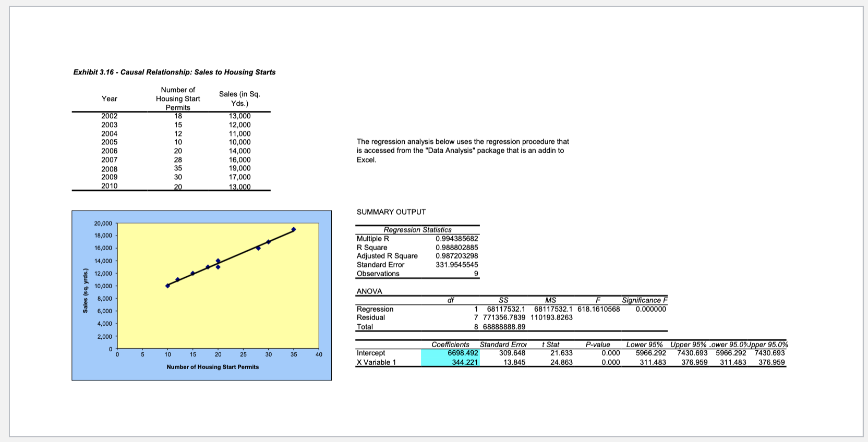Screen dimensions: 868x442
Task: Click the X Variable 1 standard error 13.845
Action: click(514, 362)
